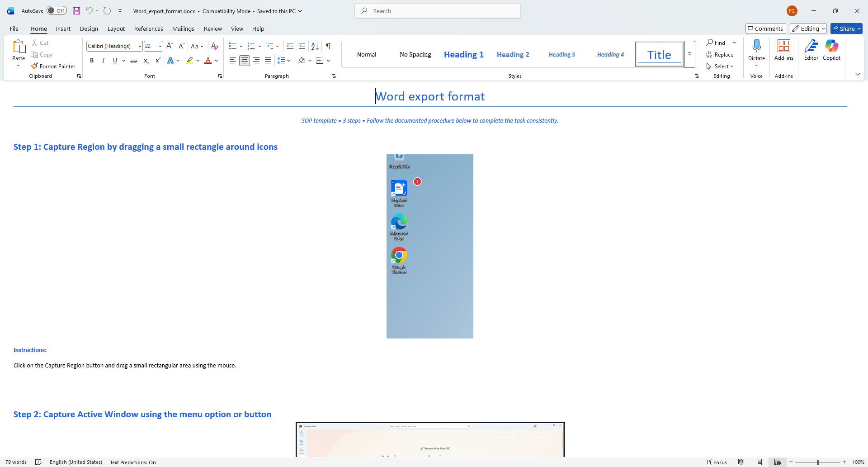
Task: Toggle AutoSave switch
Action: 57,11
